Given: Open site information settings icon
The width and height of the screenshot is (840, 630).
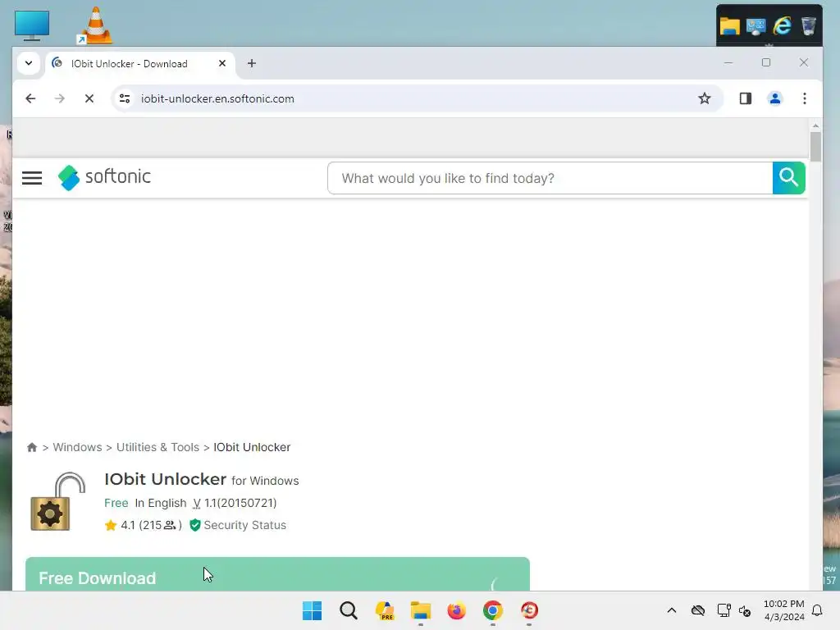Looking at the screenshot, I should (125, 98).
